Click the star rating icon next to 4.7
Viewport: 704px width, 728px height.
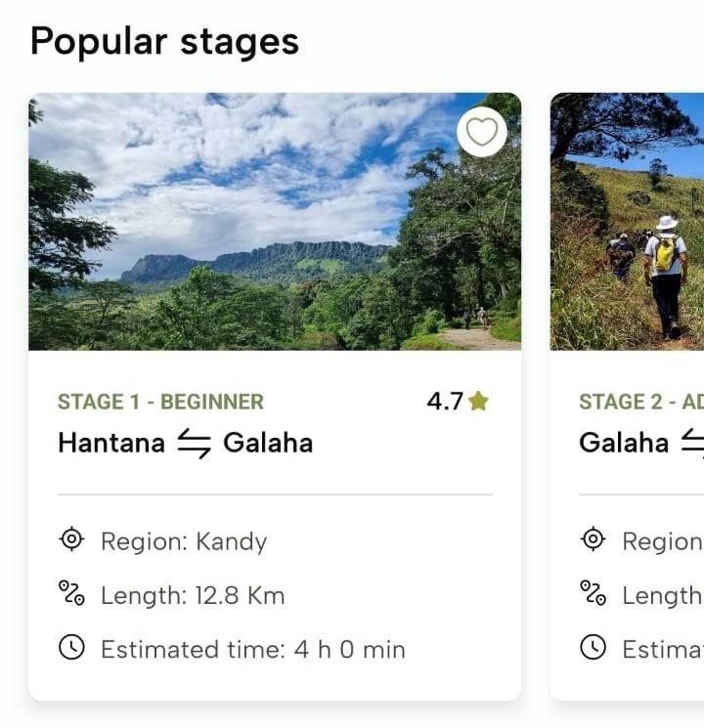(x=479, y=402)
